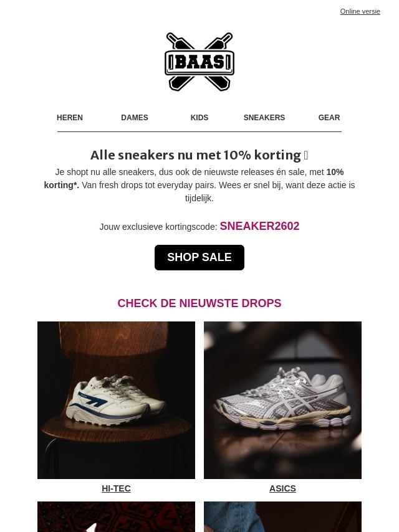The width and height of the screenshot is (399, 532).
Task: Click the SNEAKER2602 discount code
Action: point(259,226)
